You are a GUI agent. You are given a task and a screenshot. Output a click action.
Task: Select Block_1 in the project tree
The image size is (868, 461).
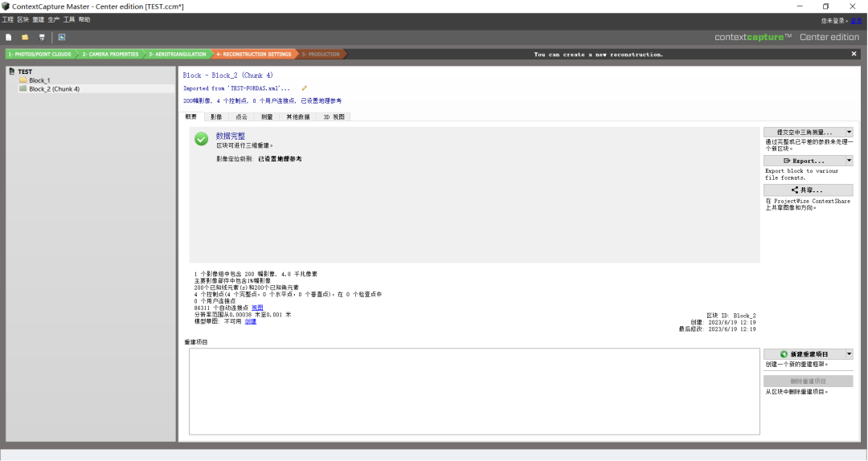pos(39,80)
